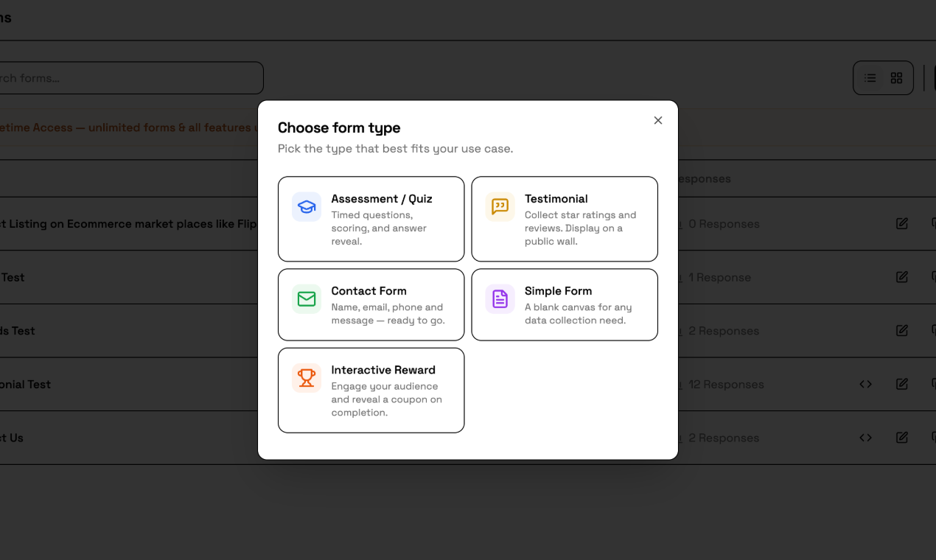This screenshot has width=936, height=560.
Task: Open the 12 Responses for Testimonial Test
Action: pyautogui.click(x=726, y=384)
